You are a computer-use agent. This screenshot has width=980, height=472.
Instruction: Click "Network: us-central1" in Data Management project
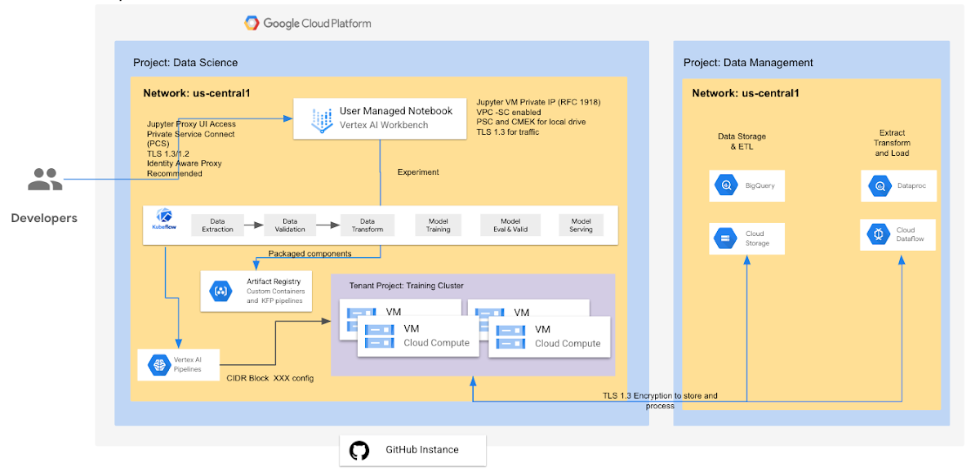pyautogui.click(x=746, y=93)
